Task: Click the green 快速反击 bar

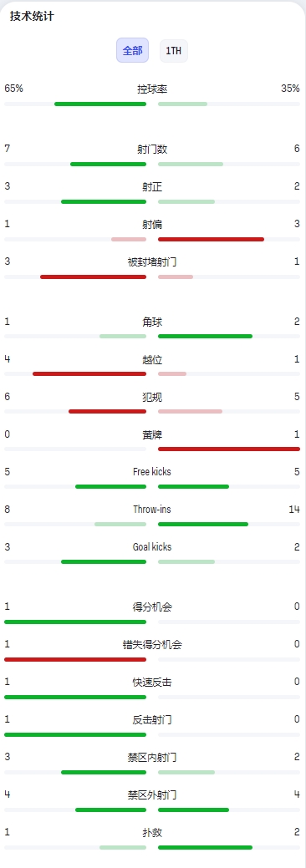Action: point(75,697)
